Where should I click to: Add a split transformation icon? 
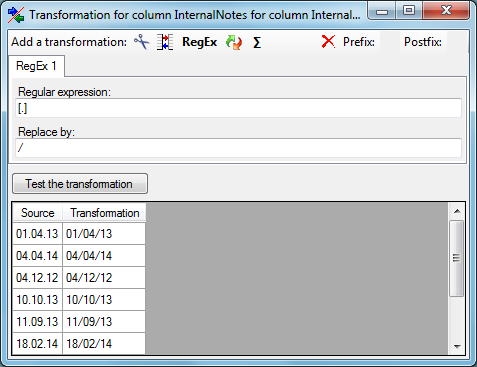[x=165, y=42]
